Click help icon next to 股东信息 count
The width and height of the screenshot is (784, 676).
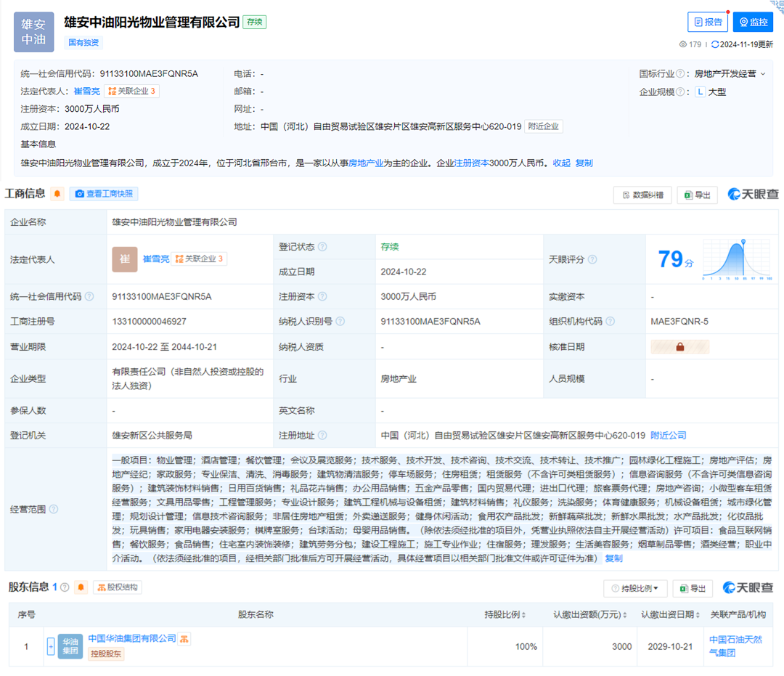tap(65, 587)
